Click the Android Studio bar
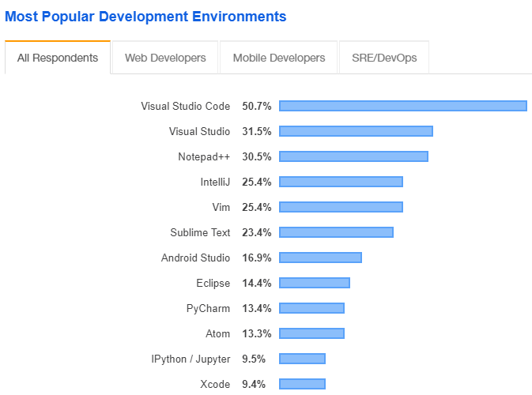 pyautogui.click(x=320, y=258)
